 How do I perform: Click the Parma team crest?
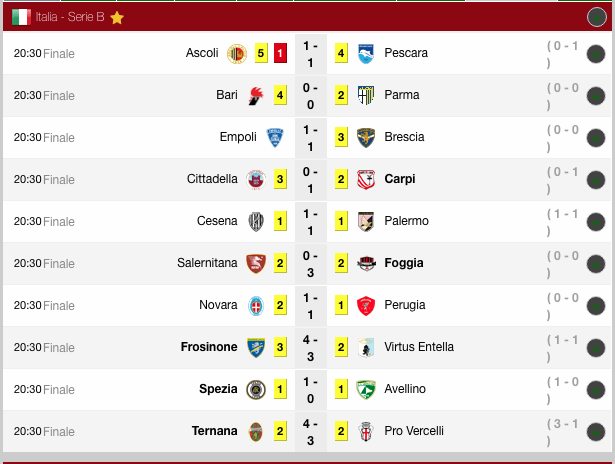[366, 95]
